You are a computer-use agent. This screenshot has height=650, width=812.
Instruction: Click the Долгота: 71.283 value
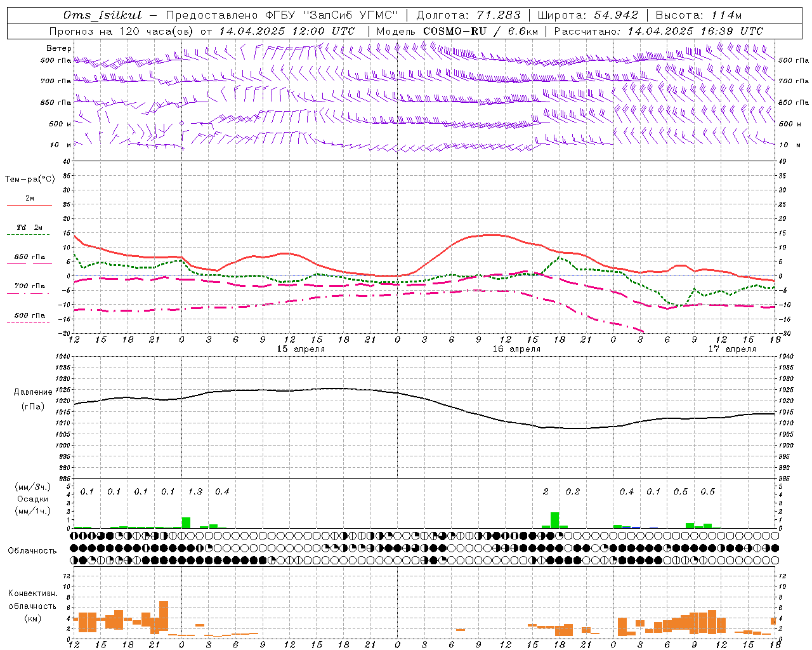point(468,15)
